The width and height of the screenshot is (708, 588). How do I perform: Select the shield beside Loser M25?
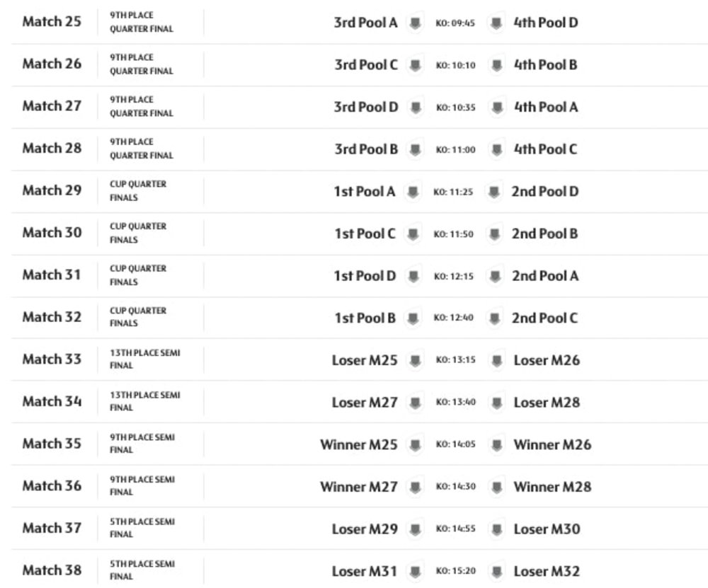coord(415,360)
